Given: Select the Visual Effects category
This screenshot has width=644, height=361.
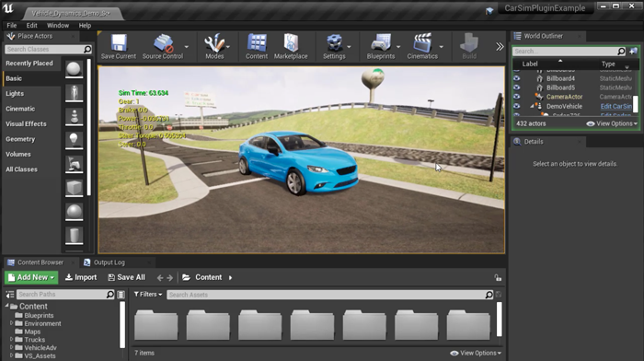Looking at the screenshot, I should point(26,123).
